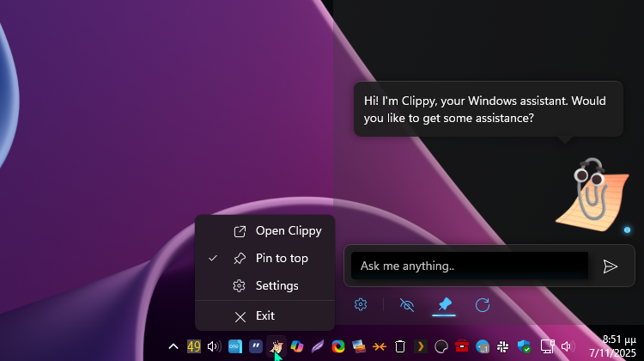Click the first speaker volume tray icon
Screen dimensions: 644x361
pyautogui.click(x=215, y=346)
